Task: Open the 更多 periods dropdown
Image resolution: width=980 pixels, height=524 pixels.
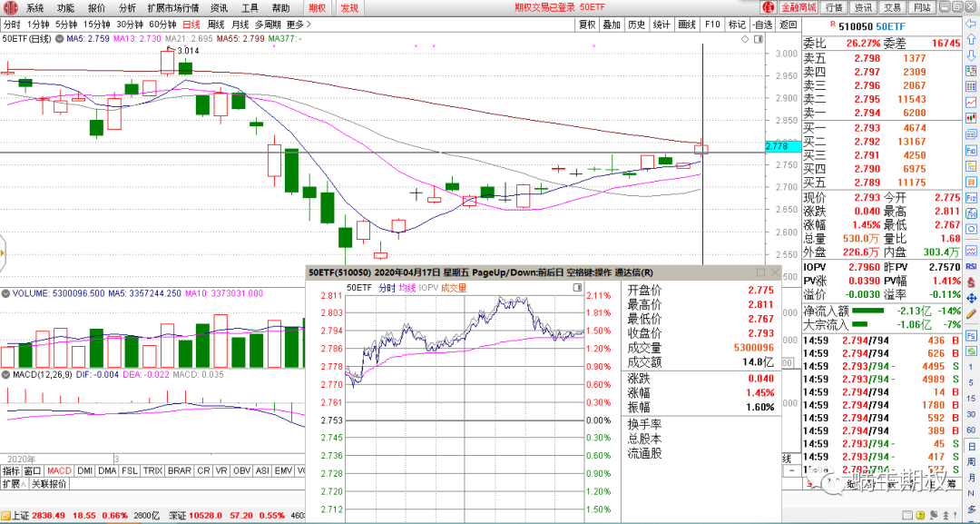Action: pyautogui.click(x=299, y=25)
